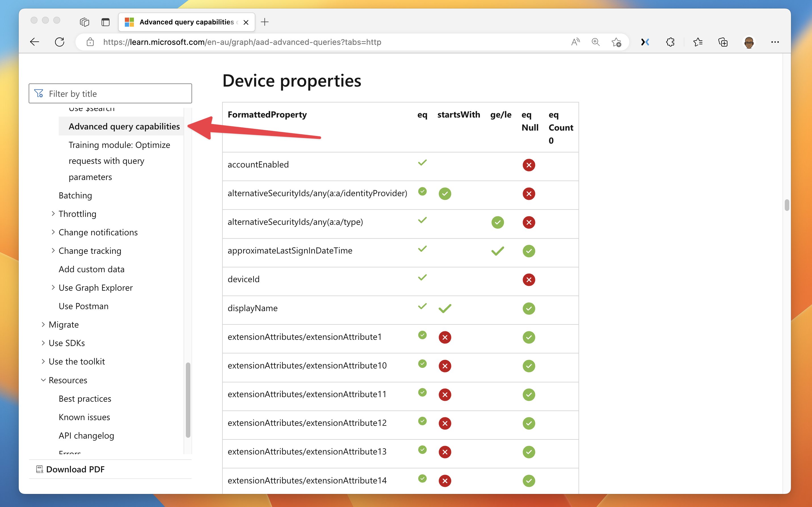812x507 pixels.
Task: Click red X in extensionAttribute1 startsWith cell
Action: 445,337
